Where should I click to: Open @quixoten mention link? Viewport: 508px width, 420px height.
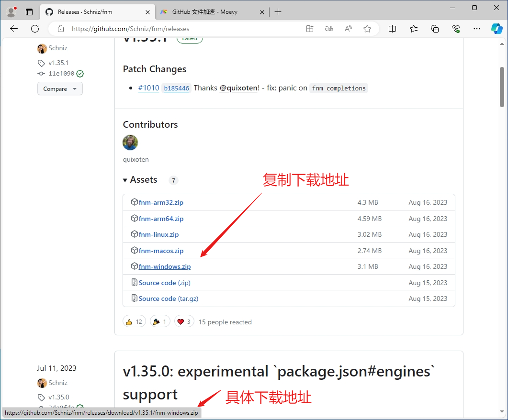[x=239, y=88]
